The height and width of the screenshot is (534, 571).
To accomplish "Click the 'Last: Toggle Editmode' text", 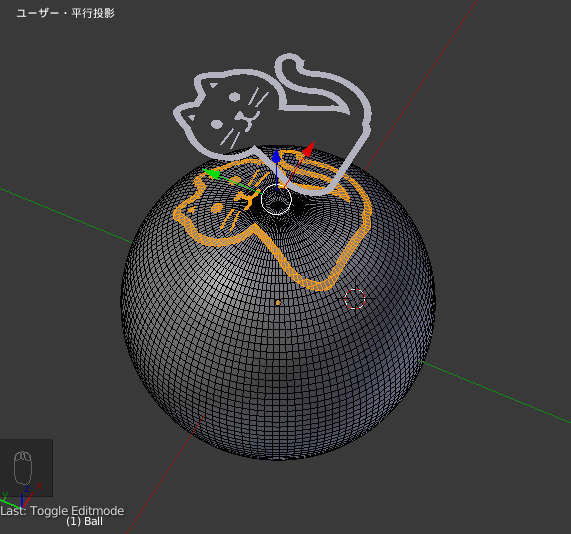I will 62,511.
